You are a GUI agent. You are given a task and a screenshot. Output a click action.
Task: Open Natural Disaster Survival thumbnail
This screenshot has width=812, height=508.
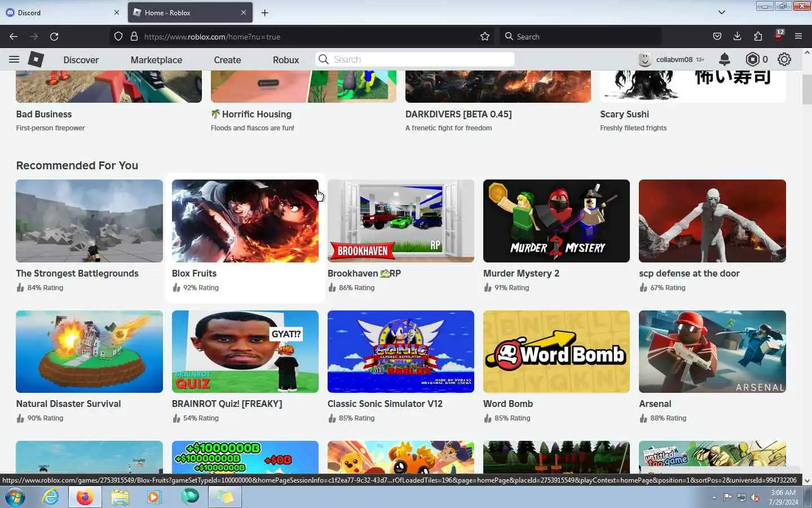[89, 352]
